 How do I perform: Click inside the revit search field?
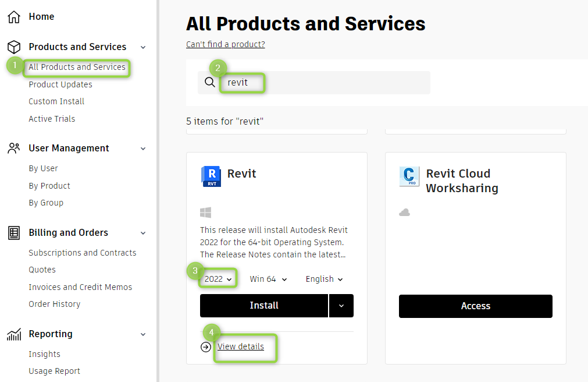pyautogui.click(x=243, y=83)
